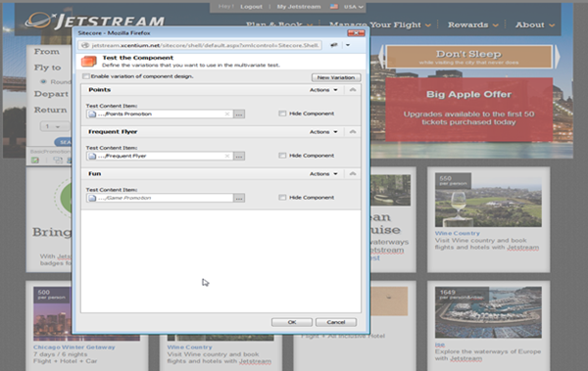The image size is (588, 371).
Task: Collapse the Fun variation section
Action: [x=353, y=174]
